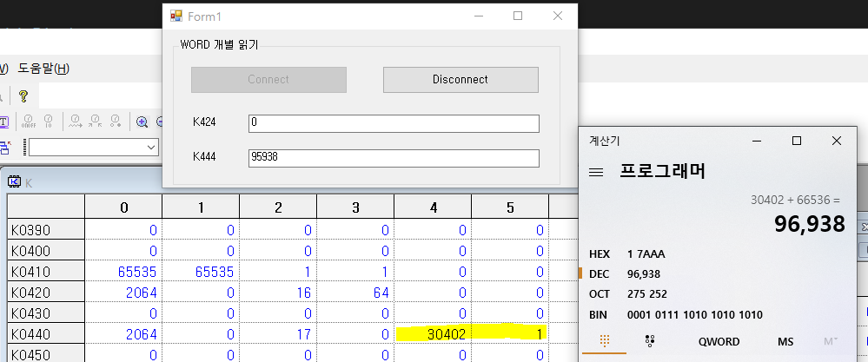868x362 pixels.
Task: Select the K0410 row header
Action: [x=46, y=272]
